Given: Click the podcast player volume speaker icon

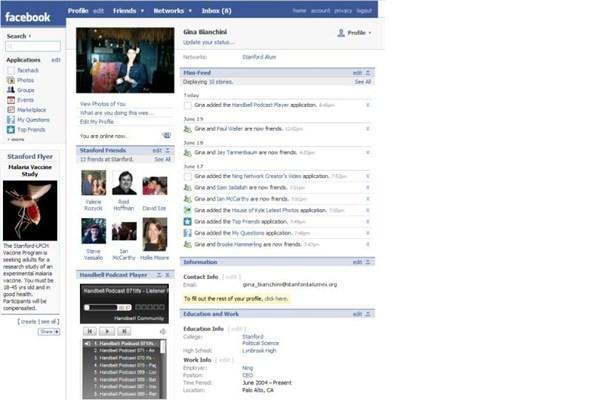Looking at the screenshot, I should [163, 331].
